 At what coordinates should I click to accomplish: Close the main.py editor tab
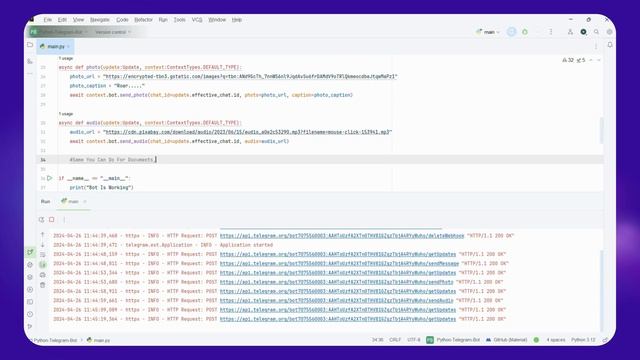tap(69, 47)
